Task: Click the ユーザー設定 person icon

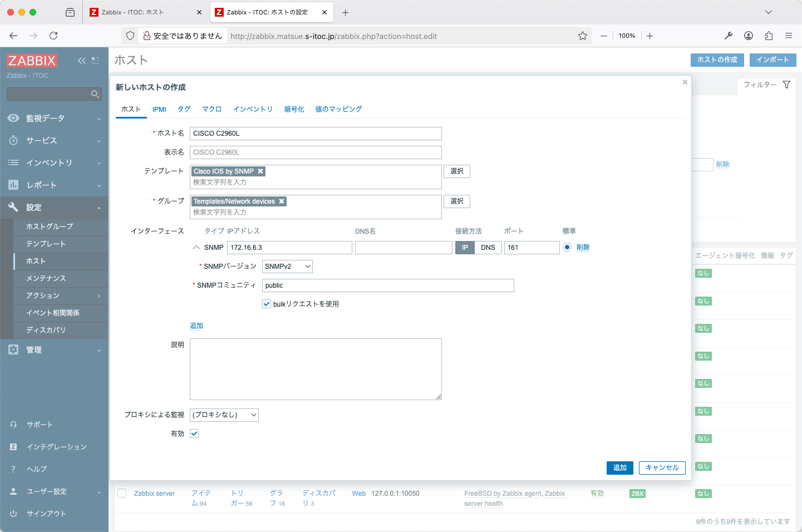Action: (13, 491)
